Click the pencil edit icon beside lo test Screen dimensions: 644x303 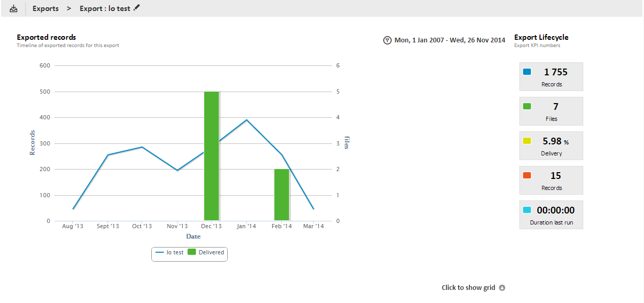coord(137,8)
